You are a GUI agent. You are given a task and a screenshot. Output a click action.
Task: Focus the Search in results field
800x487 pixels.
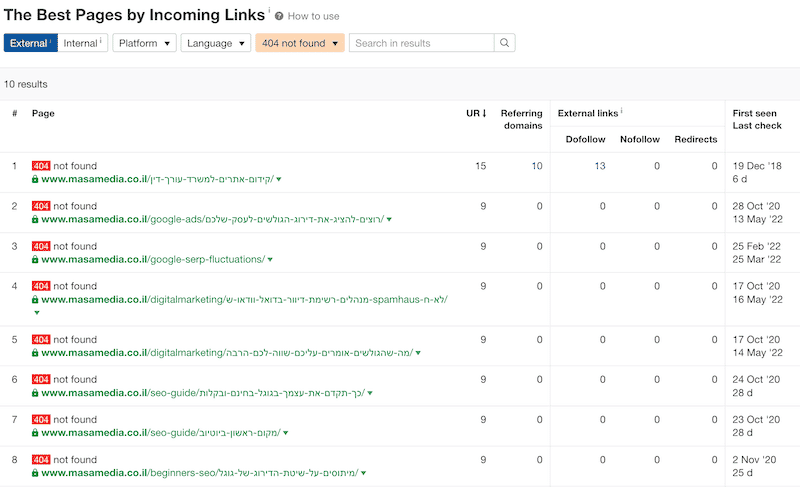pyautogui.click(x=420, y=43)
